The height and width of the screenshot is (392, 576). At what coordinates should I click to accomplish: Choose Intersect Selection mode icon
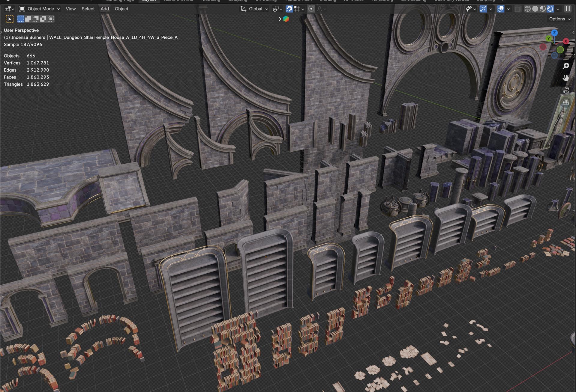pos(51,19)
